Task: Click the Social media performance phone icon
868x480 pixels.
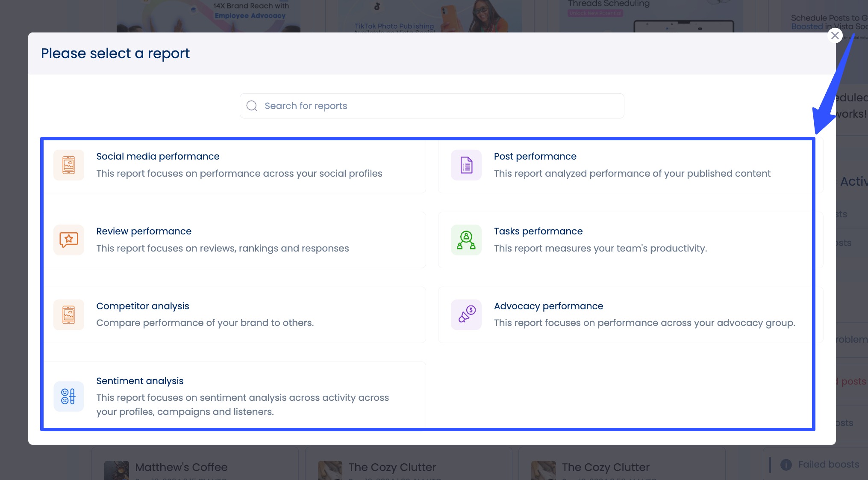Action: point(68,165)
